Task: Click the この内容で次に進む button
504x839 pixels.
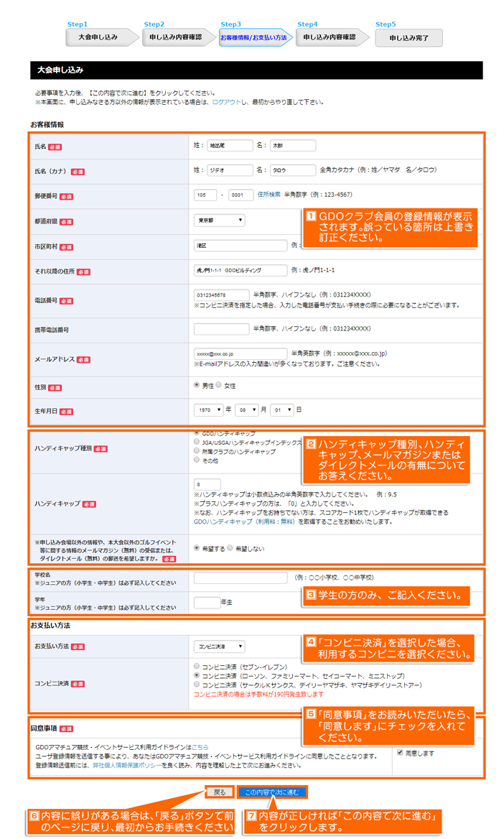Action: coord(272,792)
